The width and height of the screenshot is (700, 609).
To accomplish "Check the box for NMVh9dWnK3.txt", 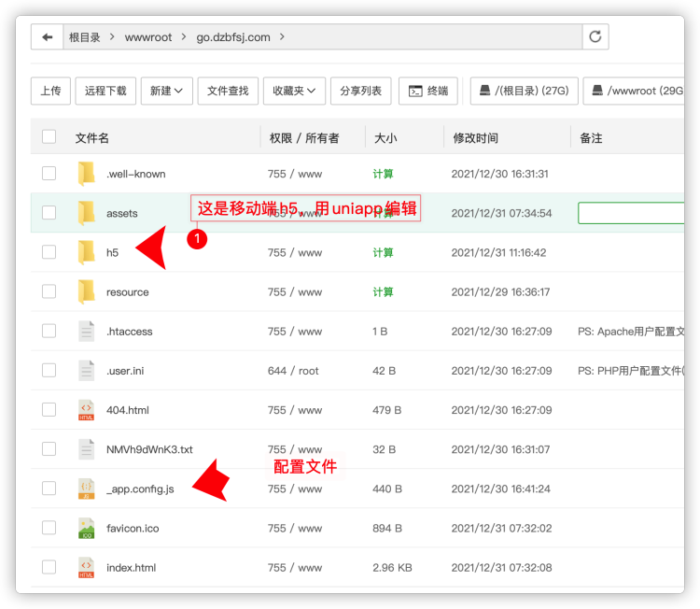I will point(49,449).
